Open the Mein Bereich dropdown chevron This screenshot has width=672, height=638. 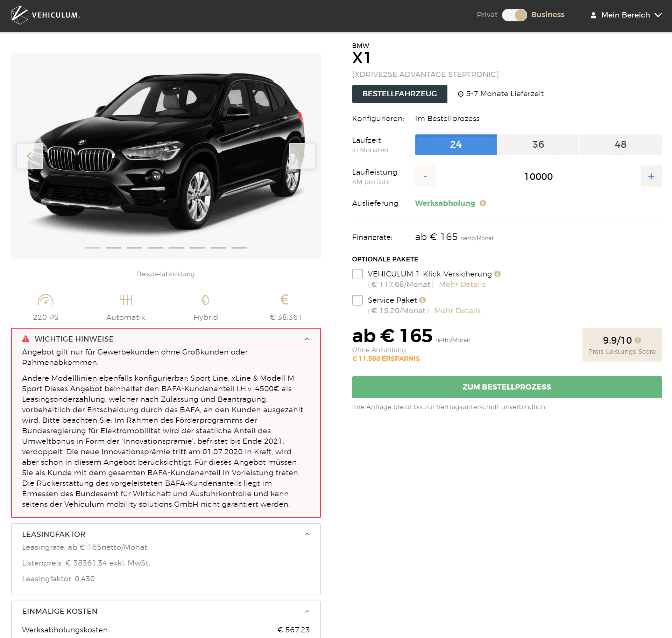click(658, 15)
